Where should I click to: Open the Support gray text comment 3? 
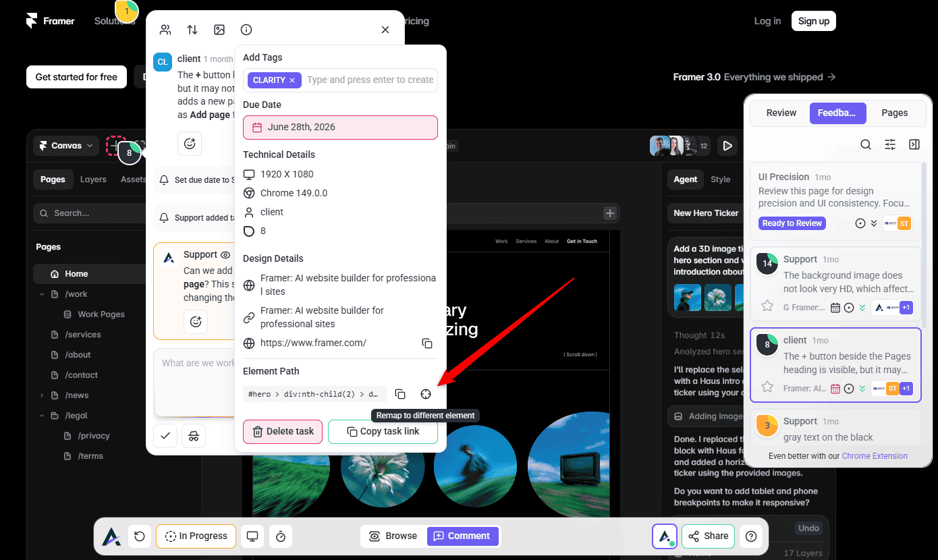pos(835,428)
